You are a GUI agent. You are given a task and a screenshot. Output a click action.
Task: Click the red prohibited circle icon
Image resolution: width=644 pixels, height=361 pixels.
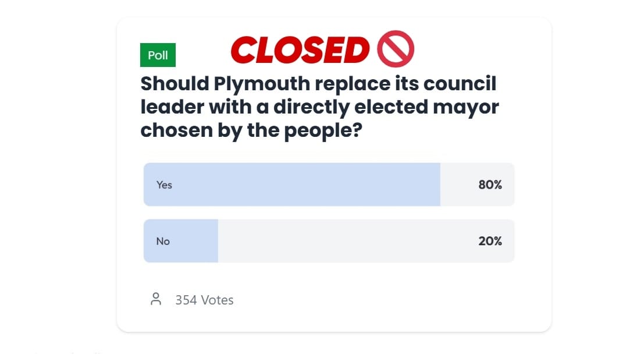tap(396, 48)
